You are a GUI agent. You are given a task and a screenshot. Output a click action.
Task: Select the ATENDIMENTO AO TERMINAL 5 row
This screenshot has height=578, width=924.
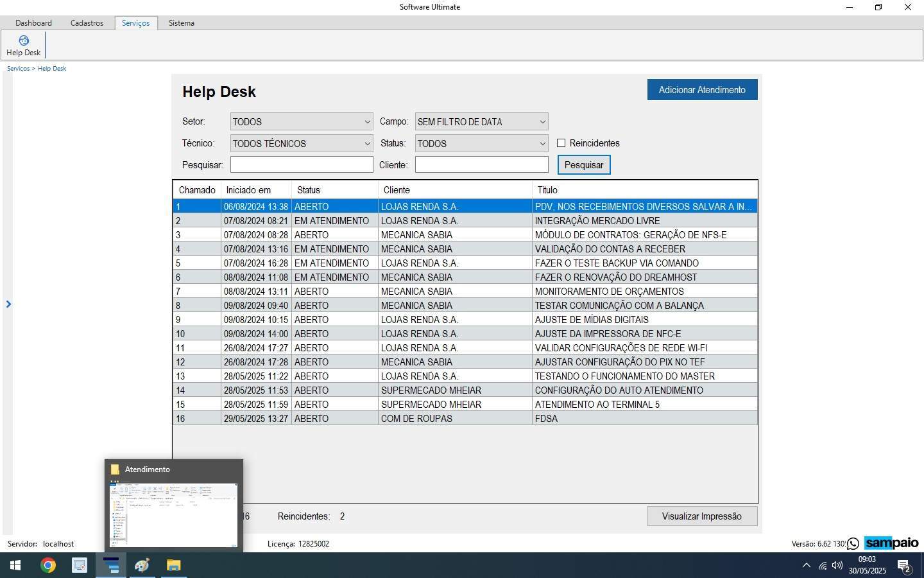point(465,405)
